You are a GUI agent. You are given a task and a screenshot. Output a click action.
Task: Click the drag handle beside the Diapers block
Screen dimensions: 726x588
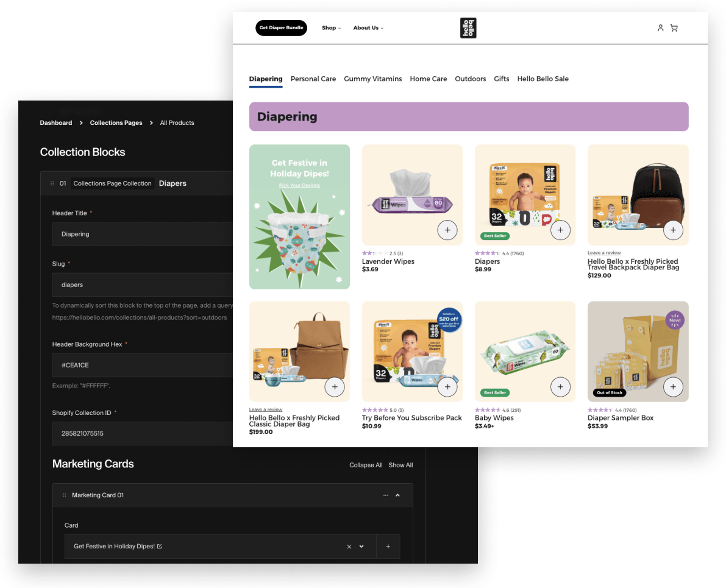coord(52,183)
